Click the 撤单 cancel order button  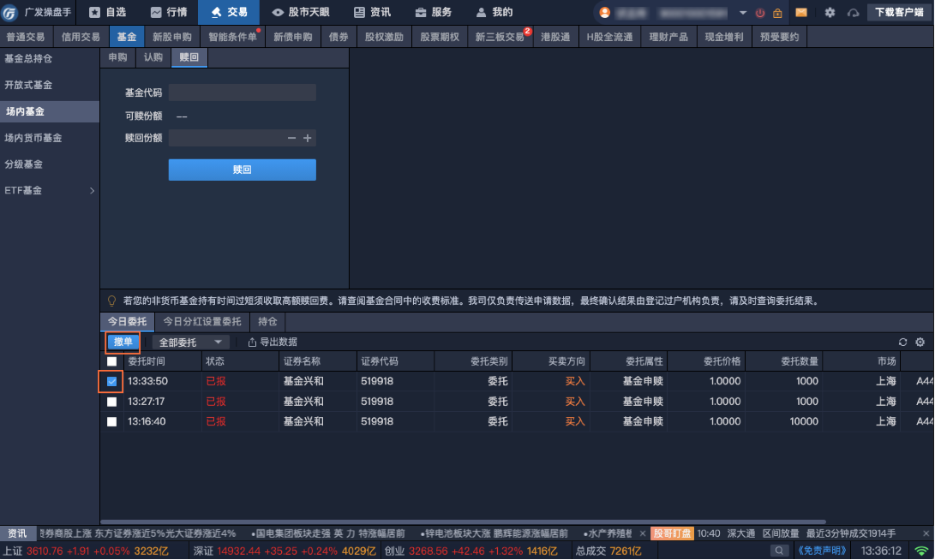point(123,343)
